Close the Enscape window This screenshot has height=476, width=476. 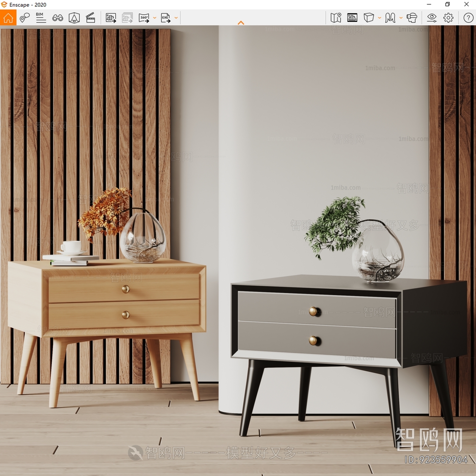click(466, 4)
